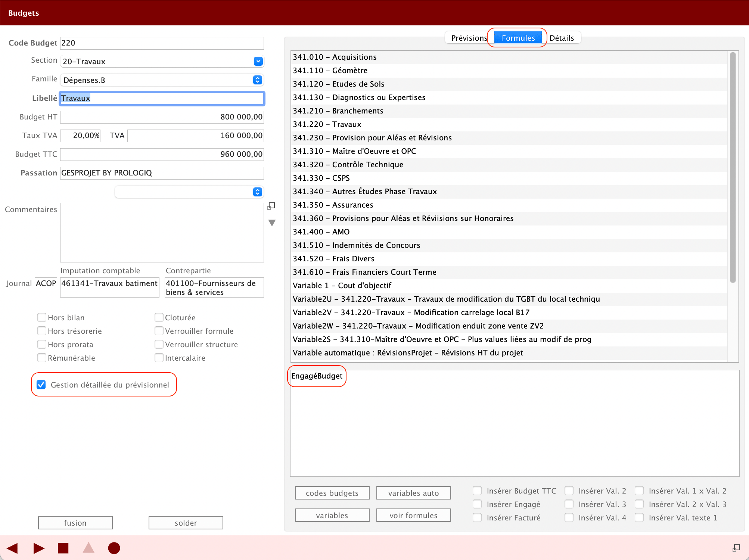Open the Famille dropdown Dépenses.B

point(162,80)
